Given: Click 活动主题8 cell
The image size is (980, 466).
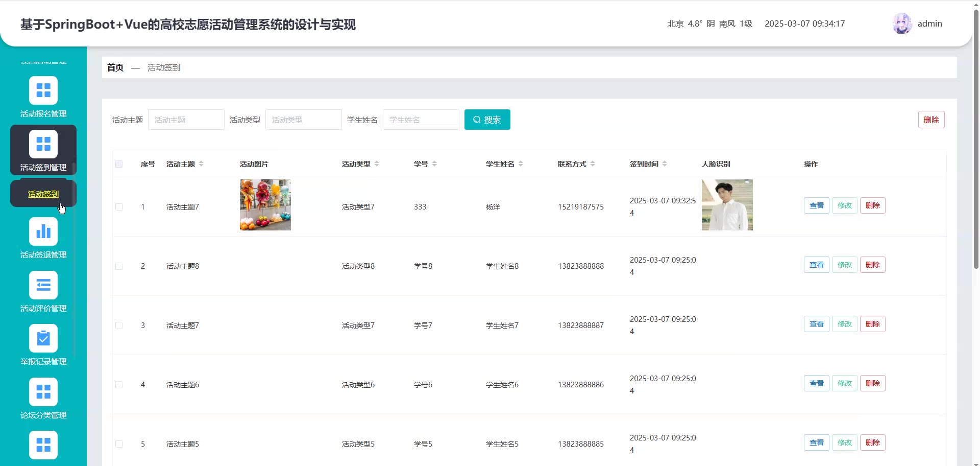Looking at the screenshot, I should point(183,266).
